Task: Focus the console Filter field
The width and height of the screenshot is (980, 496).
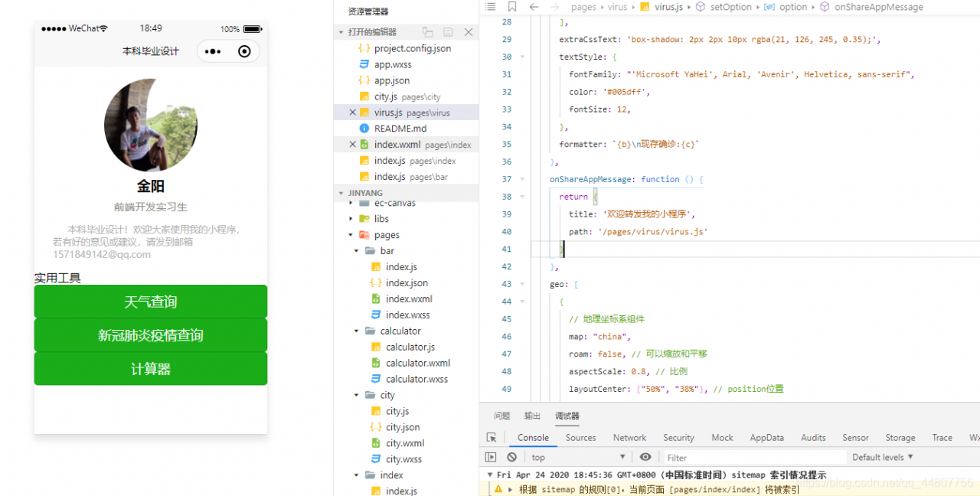Action: click(x=754, y=457)
